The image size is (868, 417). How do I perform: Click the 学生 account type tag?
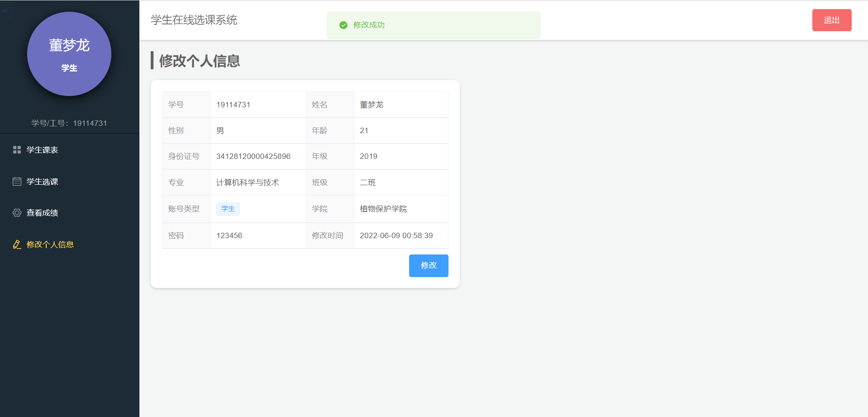coord(228,209)
